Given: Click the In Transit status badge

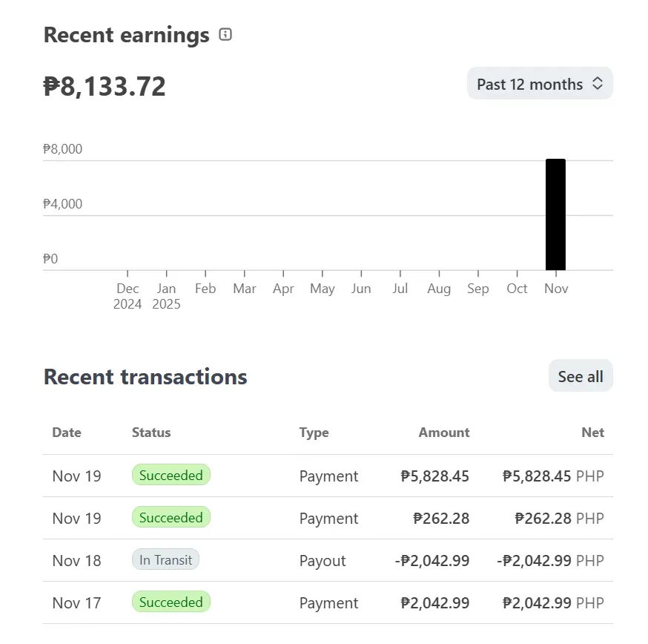Looking at the screenshot, I should [165, 559].
